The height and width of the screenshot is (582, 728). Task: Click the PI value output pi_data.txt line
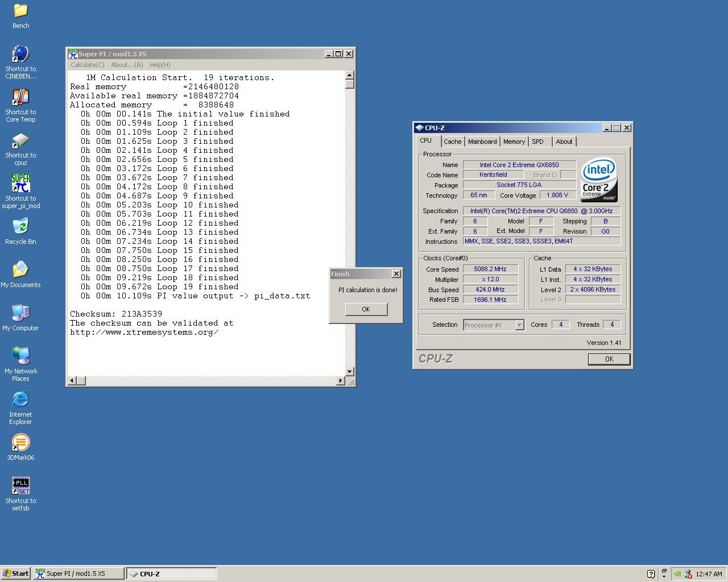pos(195,296)
